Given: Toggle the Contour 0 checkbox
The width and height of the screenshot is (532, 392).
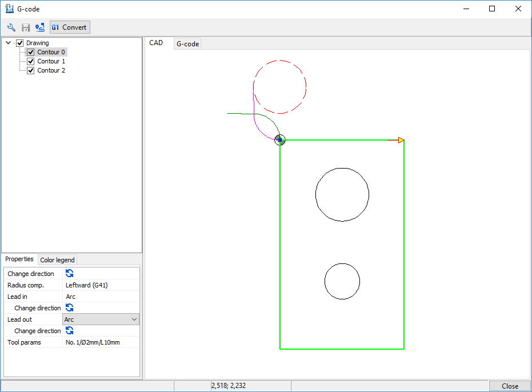Looking at the screenshot, I should tap(31, 52).
